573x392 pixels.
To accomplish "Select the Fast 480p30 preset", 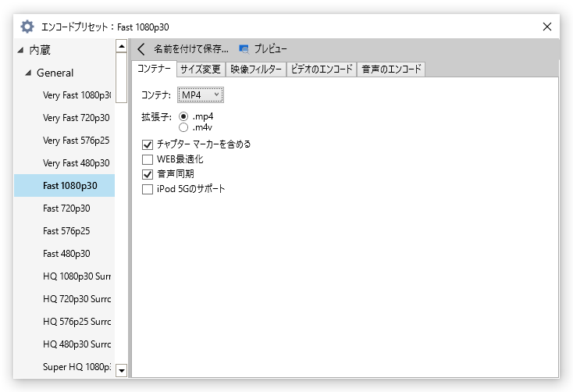I will (64, 254).
